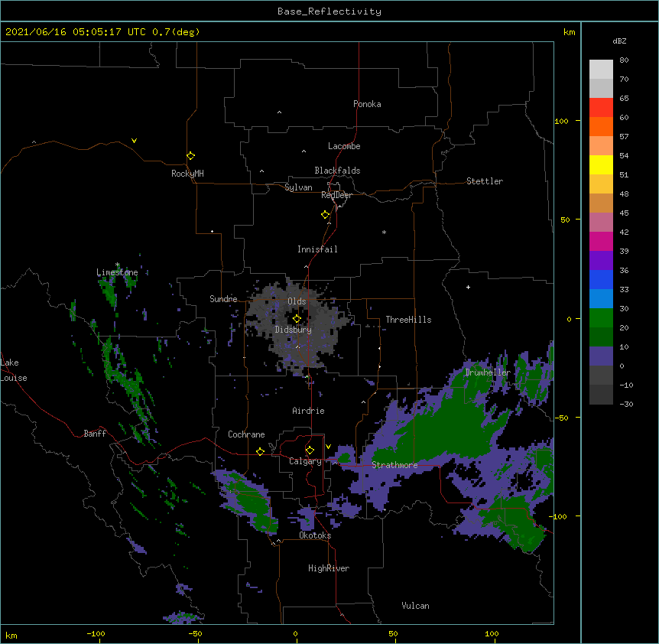Click the yellow marker above Calgary label

310,450
